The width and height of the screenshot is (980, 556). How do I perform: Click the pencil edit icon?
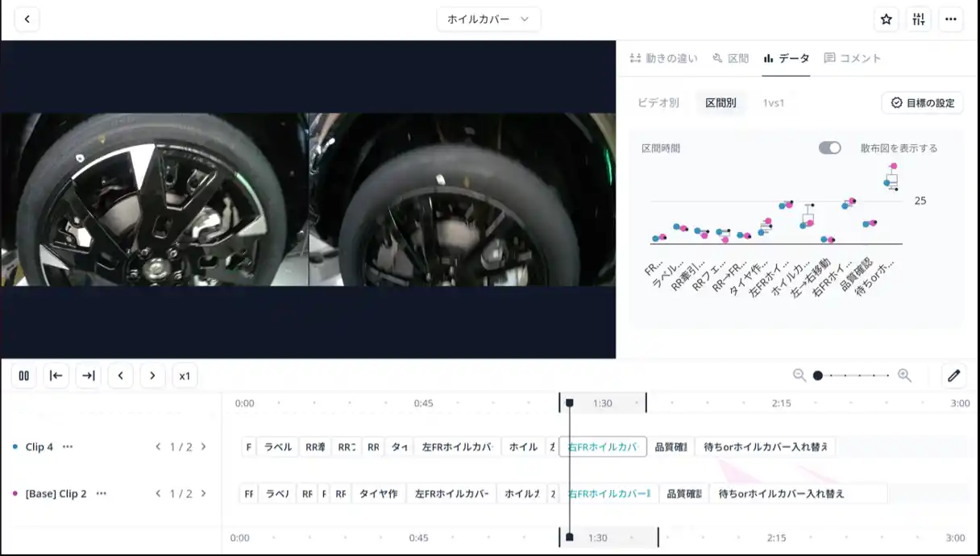pyautogui.click(x=954, y=376)
